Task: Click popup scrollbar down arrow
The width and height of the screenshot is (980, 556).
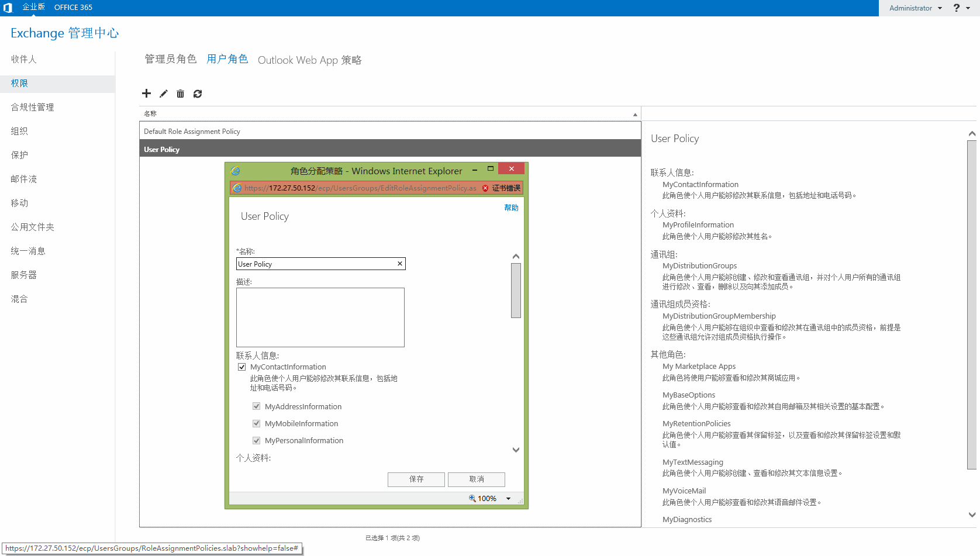Action: tap(516, 450)
